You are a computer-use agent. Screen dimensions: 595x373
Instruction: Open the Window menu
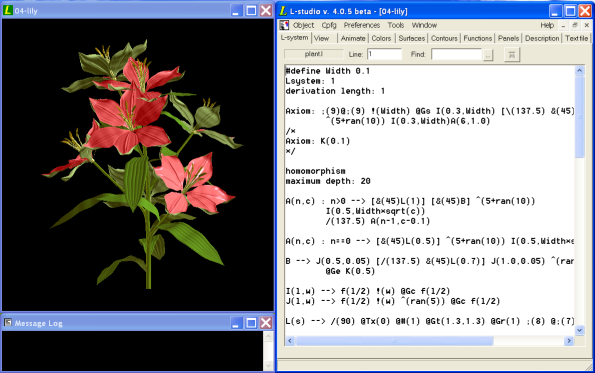coord(424,25)
